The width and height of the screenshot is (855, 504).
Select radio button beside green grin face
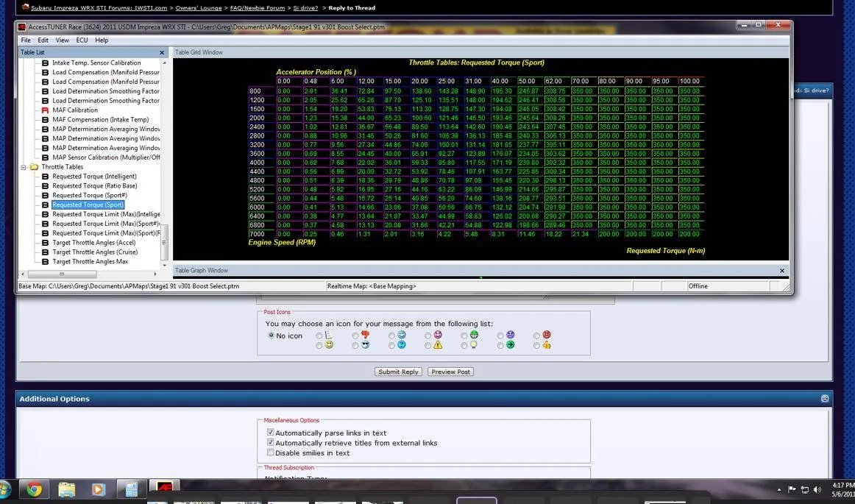[464, 336]
